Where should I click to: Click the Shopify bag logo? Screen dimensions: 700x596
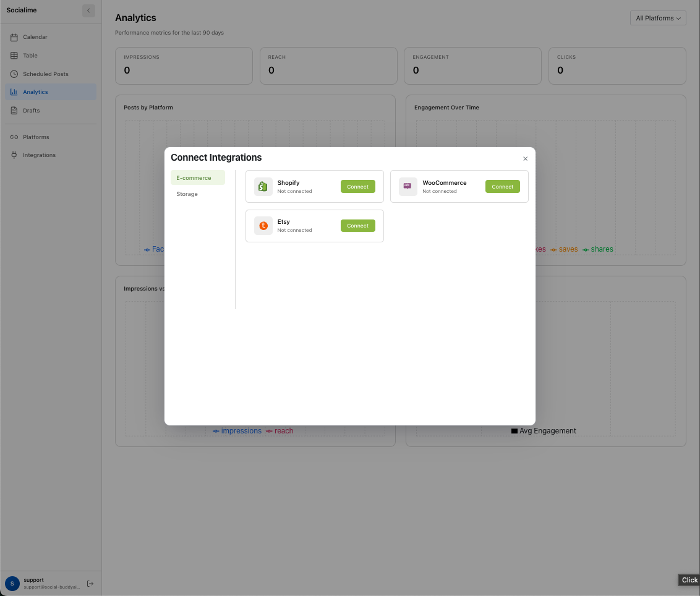[x=263, y=186]
